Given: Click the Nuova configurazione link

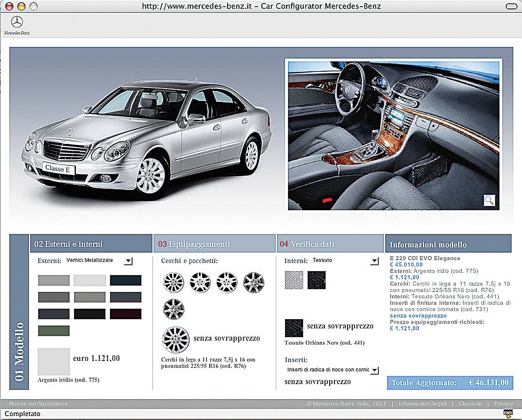Looking at the screenshot, I should pyautogui.click(x=38, y=404).
